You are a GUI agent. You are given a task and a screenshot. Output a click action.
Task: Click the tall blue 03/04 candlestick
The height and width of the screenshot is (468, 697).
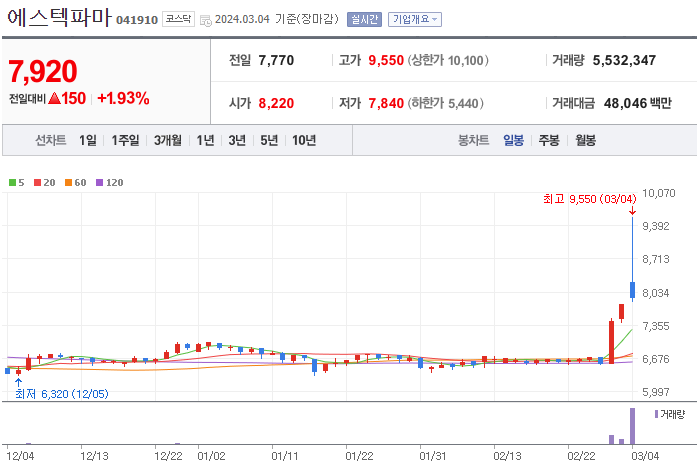(x=633, y=259)
